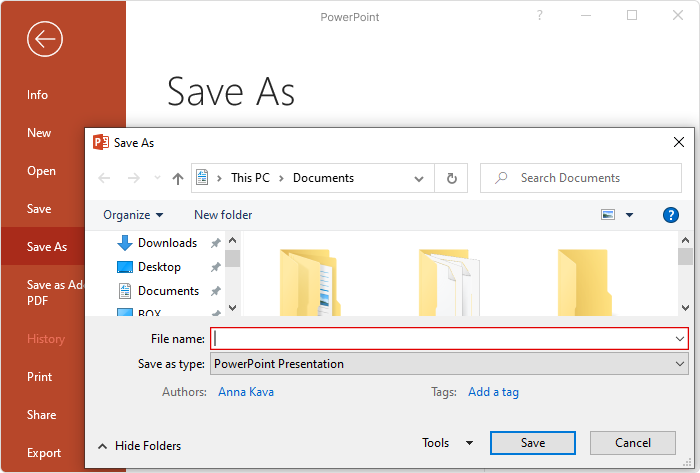Click the pin icon next to Desktop
This screenshot has height=473, width=700.
(x=216, y=267)
